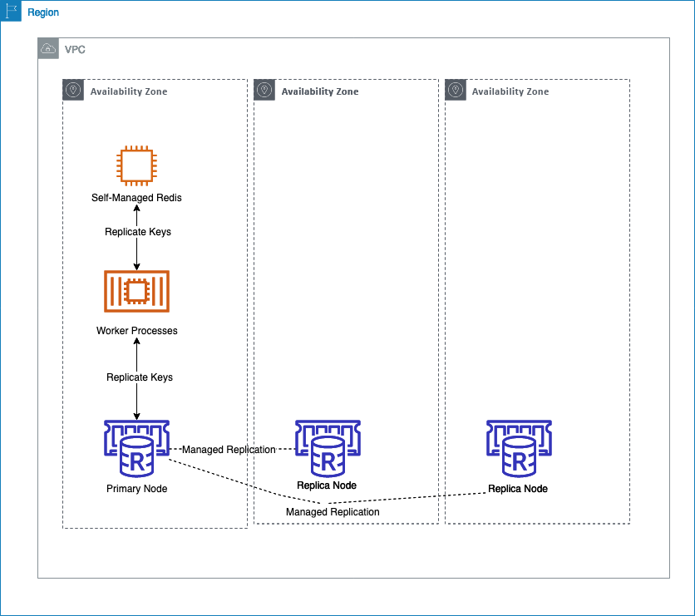Select the middle 'Availability Zone' heading text
Image resolution: width=695 pixels, height=616 pixels.
(320, 91)
